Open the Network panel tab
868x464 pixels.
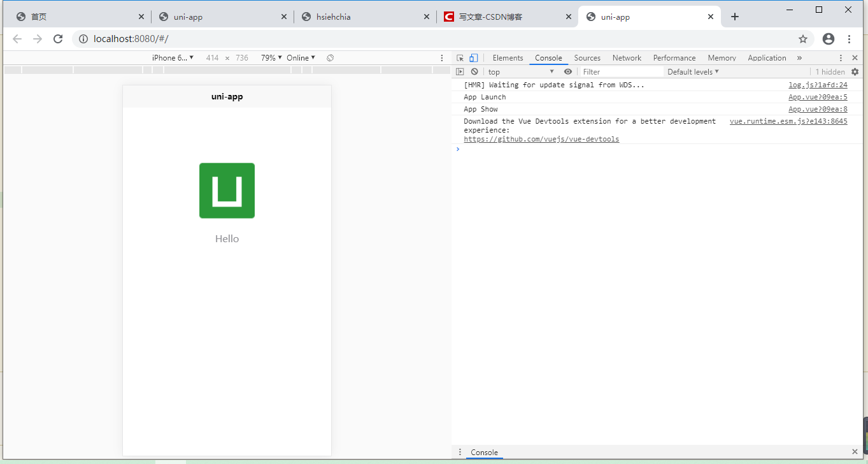(x=627, y=58)
